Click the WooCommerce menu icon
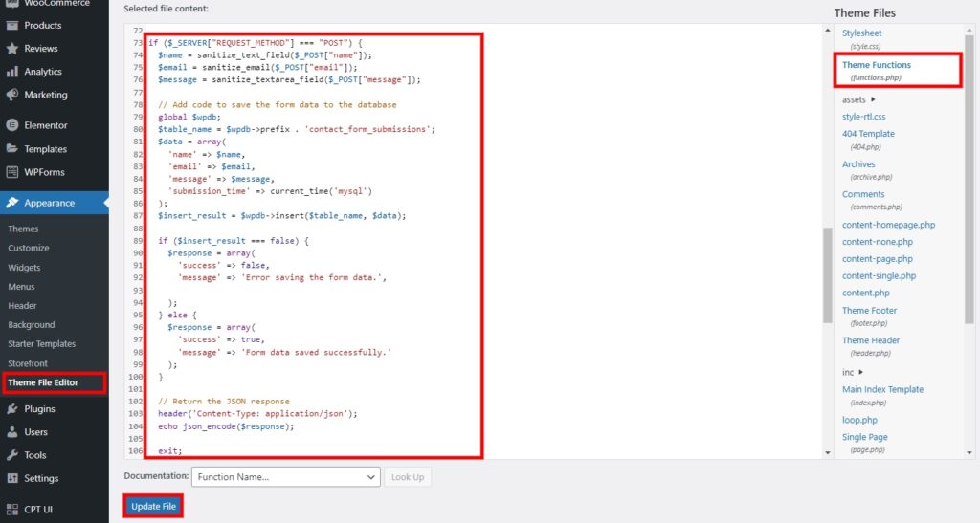The height and width of the screenshot is (523, 980). tap(11, 3)
